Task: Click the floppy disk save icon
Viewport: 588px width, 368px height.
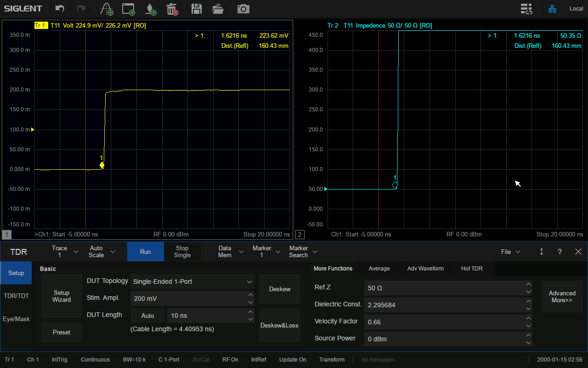Action: click(x=197, y=9)
